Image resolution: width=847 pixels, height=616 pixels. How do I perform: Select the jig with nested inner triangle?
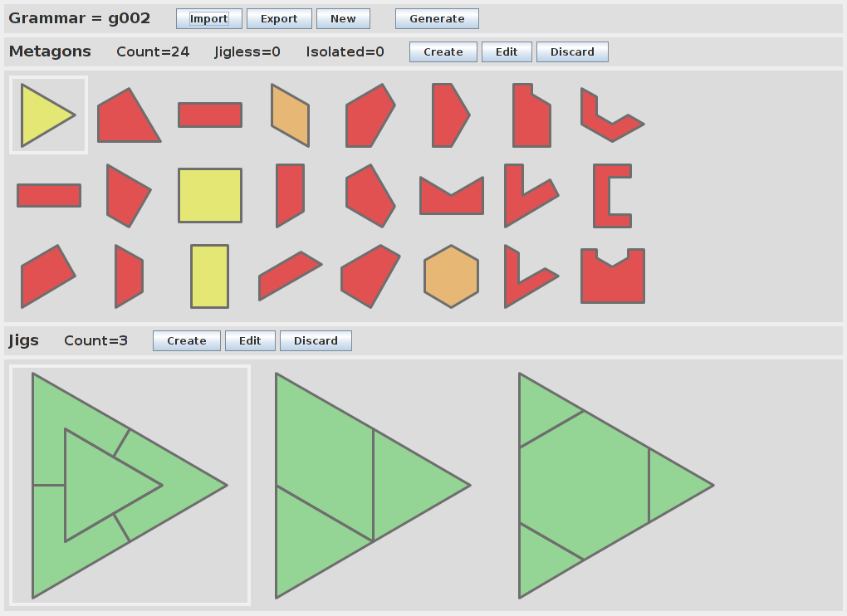pyautogui.click(x=130, y=486)
